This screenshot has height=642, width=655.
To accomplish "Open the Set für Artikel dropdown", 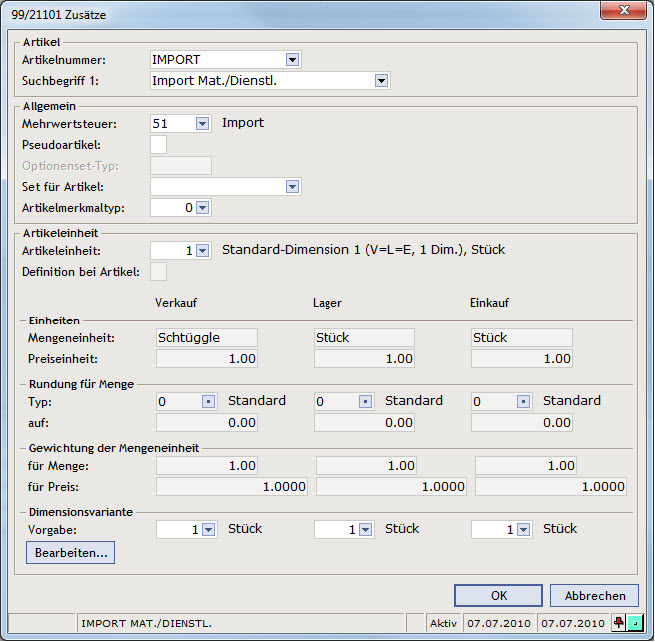I will click(x=292, y=187).
